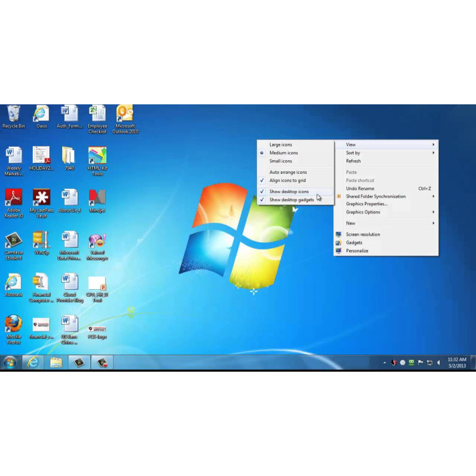Toggle Show desktop icons option
The width and height of the screenshot is (476, 476).
(295, 192)
